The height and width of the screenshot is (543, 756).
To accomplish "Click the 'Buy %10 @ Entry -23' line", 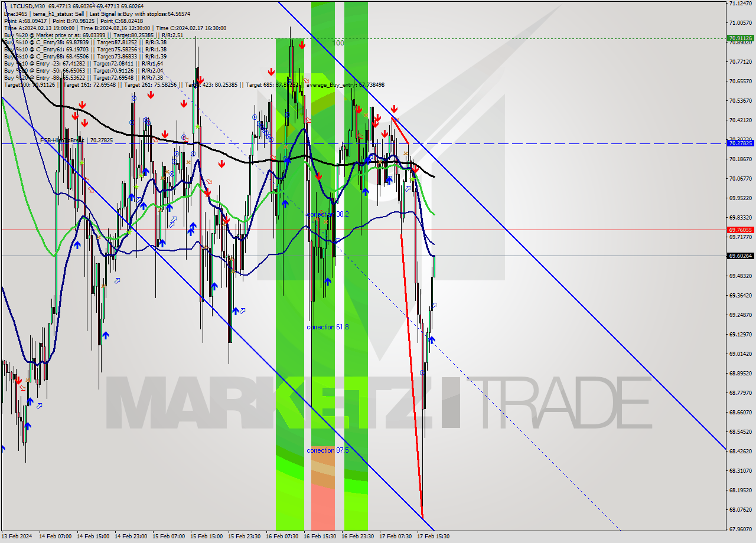I will 83,64.
